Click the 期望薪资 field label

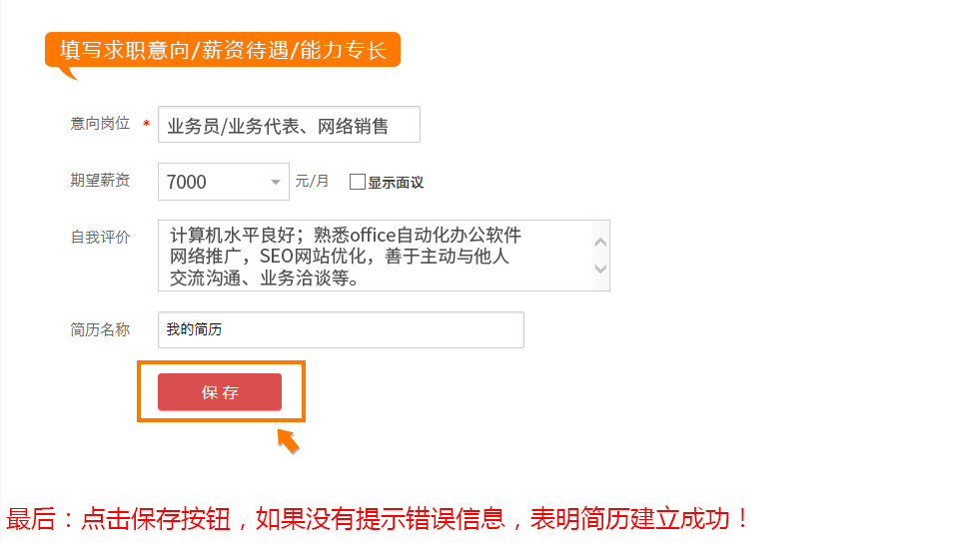point(100,181)
